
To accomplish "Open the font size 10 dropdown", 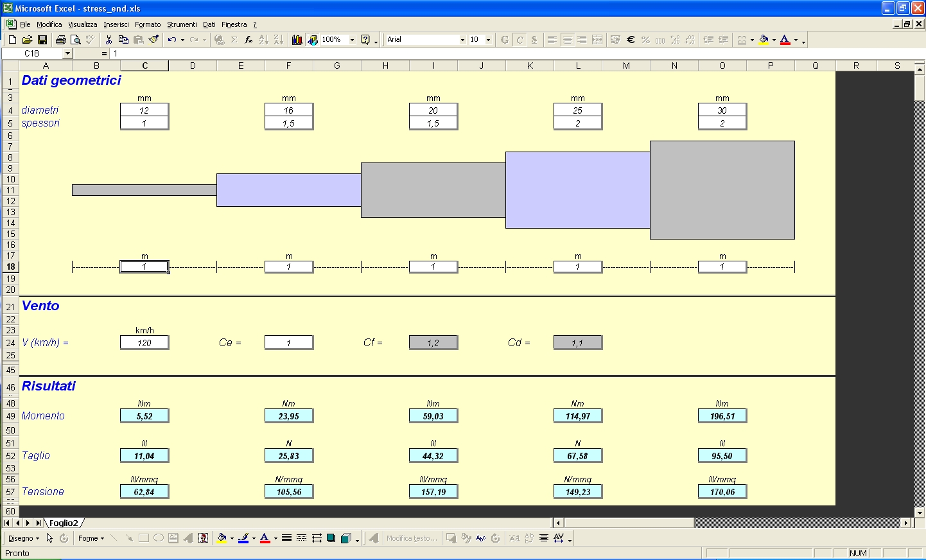I will point(488,40).
